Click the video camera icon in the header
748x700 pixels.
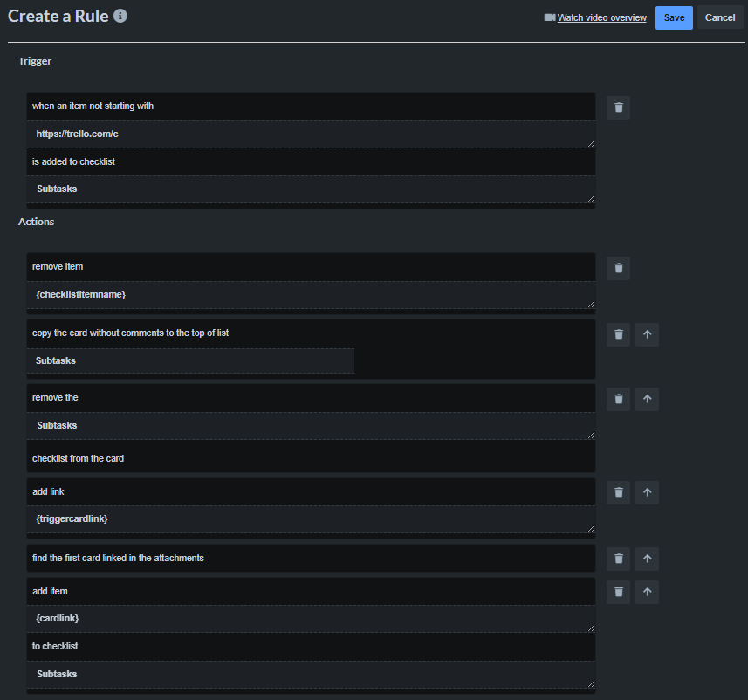coord(549,17)
